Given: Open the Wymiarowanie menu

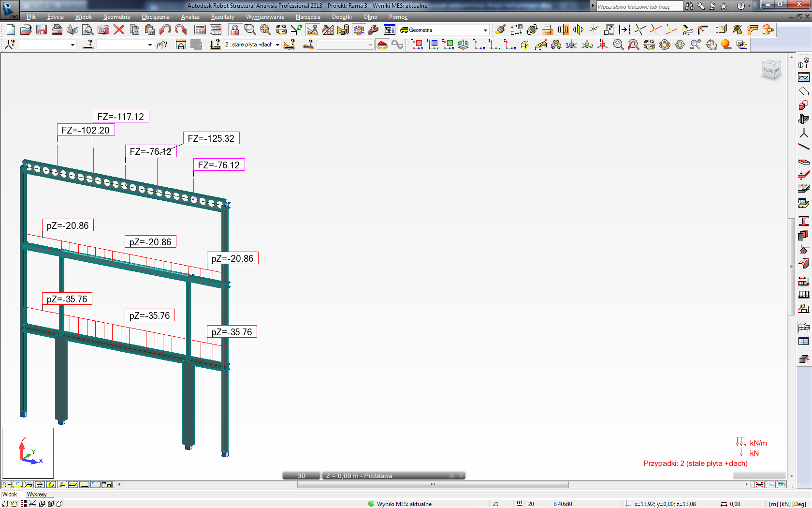Looking at the screenshot, I should 265,17.
